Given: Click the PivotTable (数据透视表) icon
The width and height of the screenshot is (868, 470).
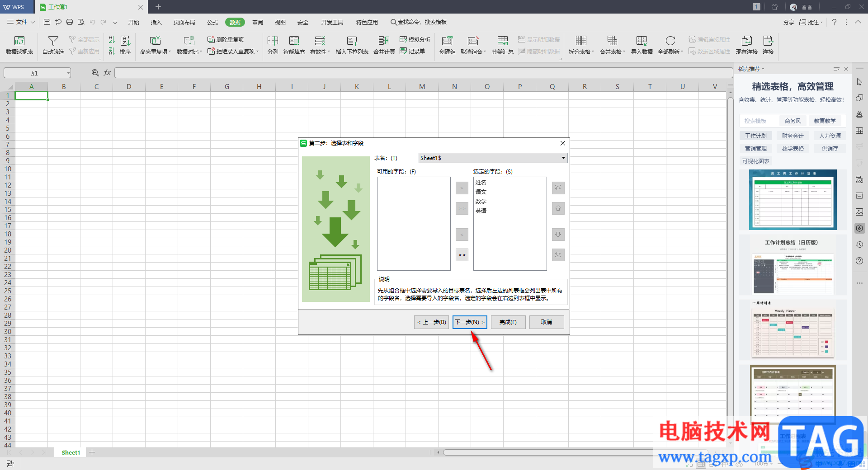Looking at the screenshot, I should 19,41.
